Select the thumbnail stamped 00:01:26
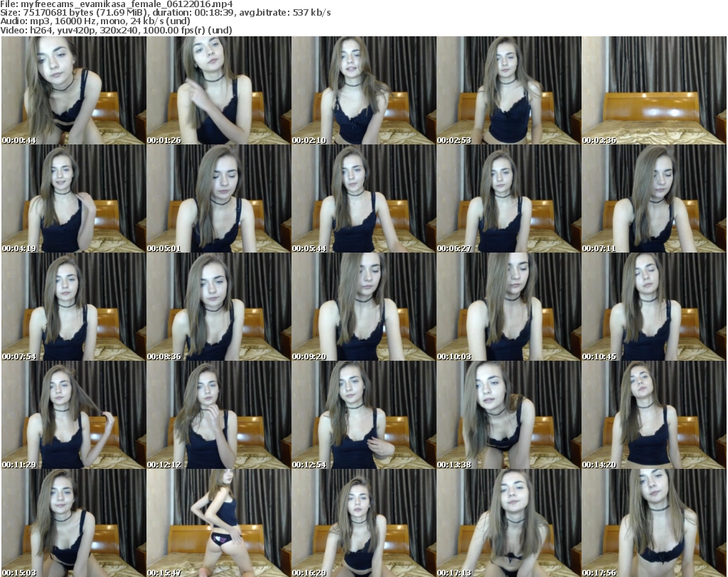 coord(219,90)
